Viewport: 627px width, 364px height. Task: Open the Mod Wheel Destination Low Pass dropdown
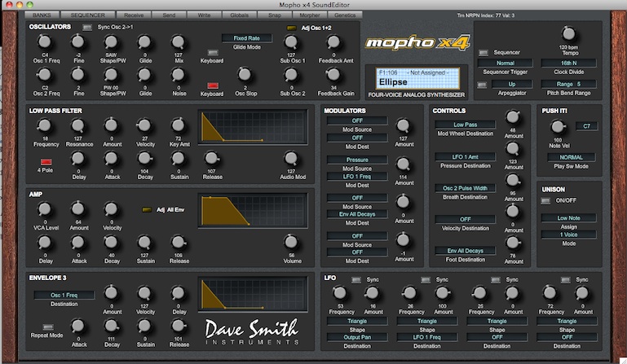coord(465,125)
